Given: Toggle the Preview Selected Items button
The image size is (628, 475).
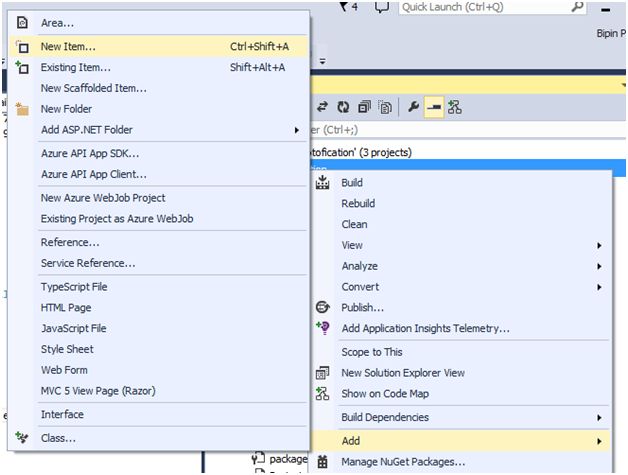Looking at the screenshot, I should (x=434, y=107).
